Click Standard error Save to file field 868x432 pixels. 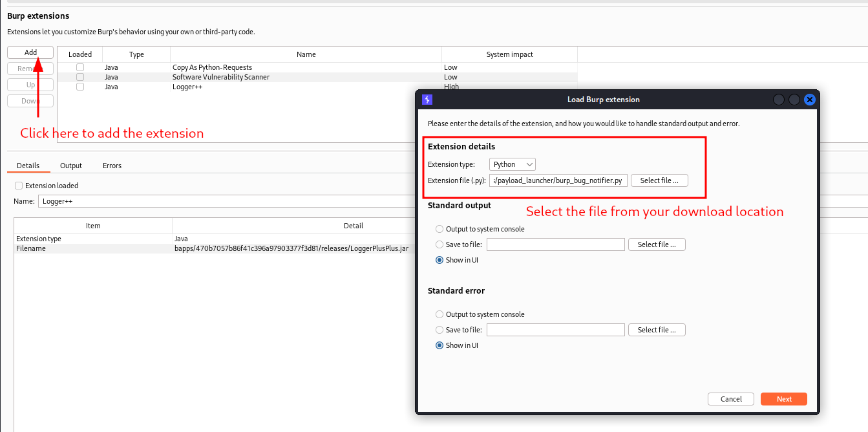click(x=556, y=330)
